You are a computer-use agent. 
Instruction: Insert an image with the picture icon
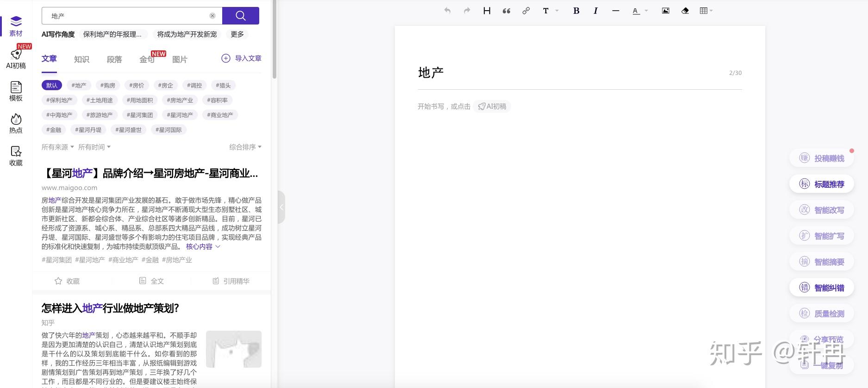(665, 11)
